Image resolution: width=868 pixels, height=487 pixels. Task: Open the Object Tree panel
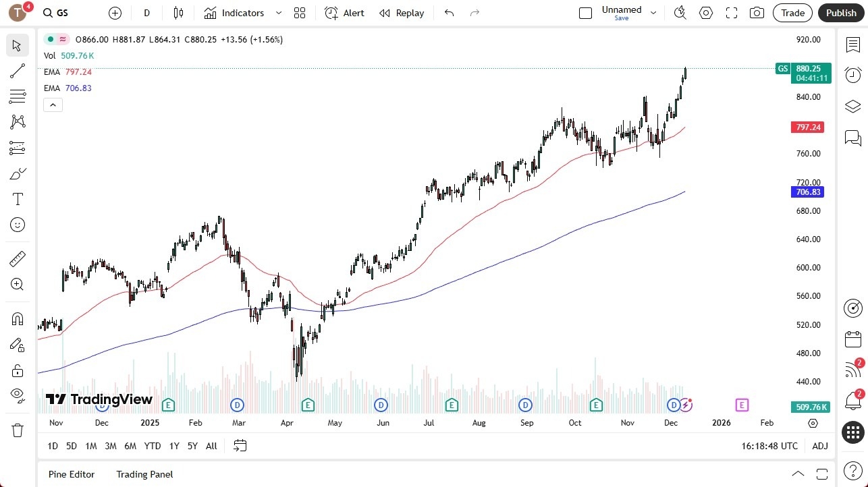(852, 106)
